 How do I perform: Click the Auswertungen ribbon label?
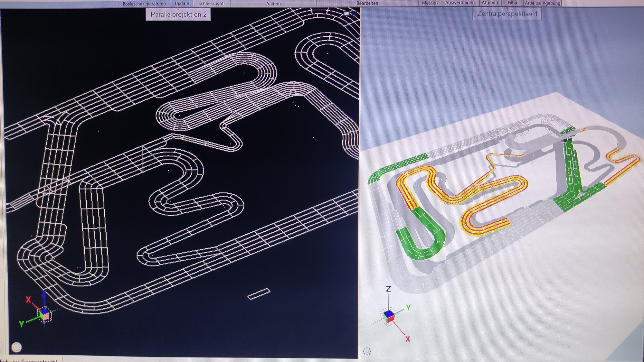click(460, 3)
